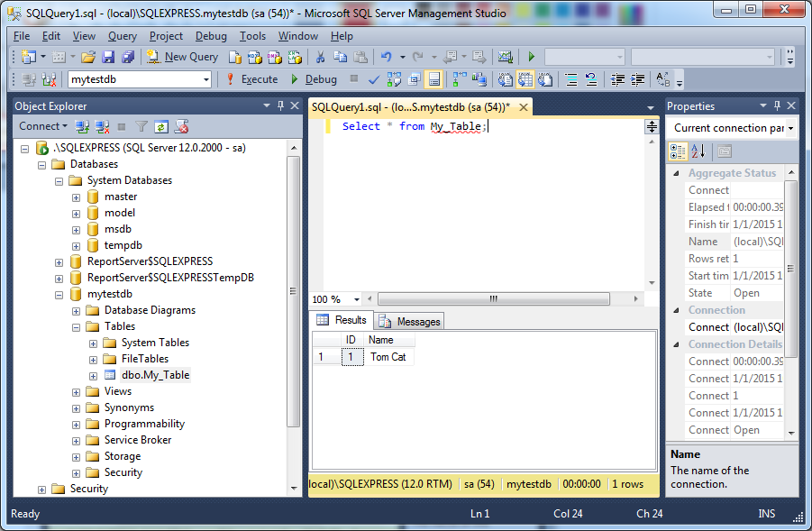The height and width of the screenshot is (531, 812).
Task: Click the Disconnect icon in Object Explorer
Action: coord(102,127)
